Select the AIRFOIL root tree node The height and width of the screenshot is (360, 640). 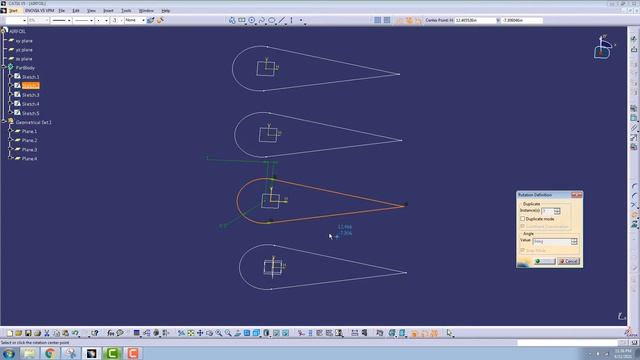[x=17, y=31]
